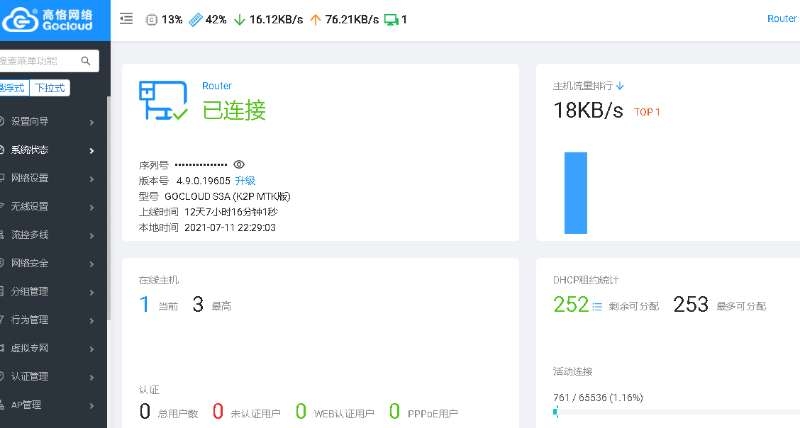Switch the menu style to 悬浮式

click(x=12, y=87)
